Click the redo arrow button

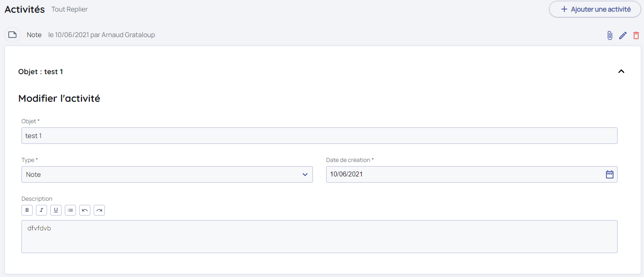coord(99,210)
